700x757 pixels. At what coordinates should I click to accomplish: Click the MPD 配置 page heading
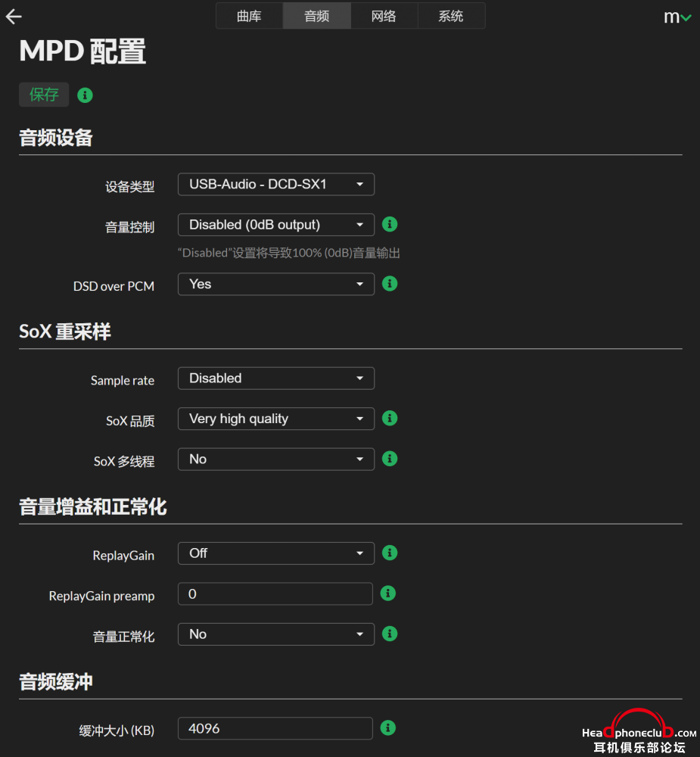click(82, 51)
